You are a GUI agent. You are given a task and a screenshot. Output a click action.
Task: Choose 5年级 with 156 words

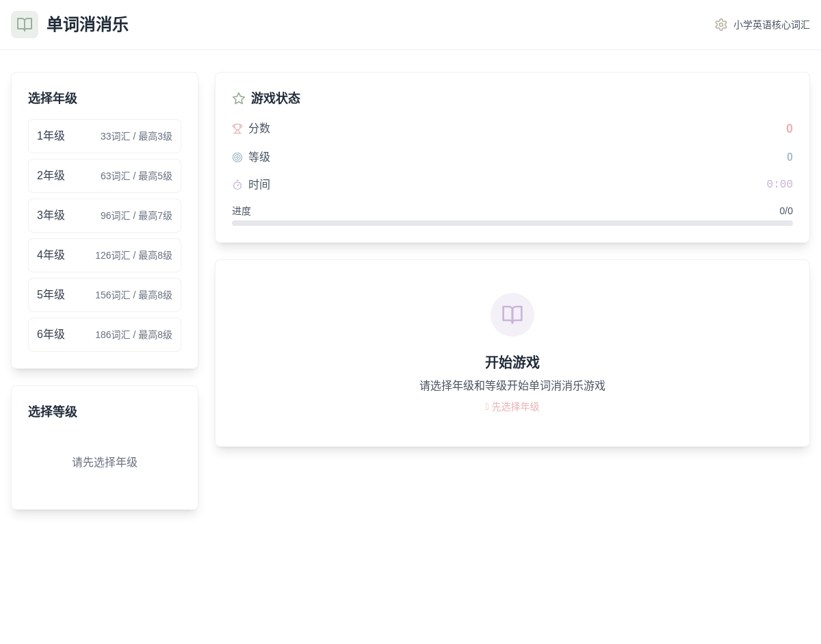point(105,295)
